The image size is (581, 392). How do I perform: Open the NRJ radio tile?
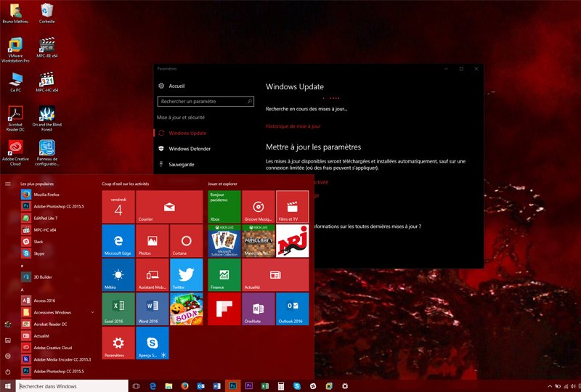coord(292,241)
